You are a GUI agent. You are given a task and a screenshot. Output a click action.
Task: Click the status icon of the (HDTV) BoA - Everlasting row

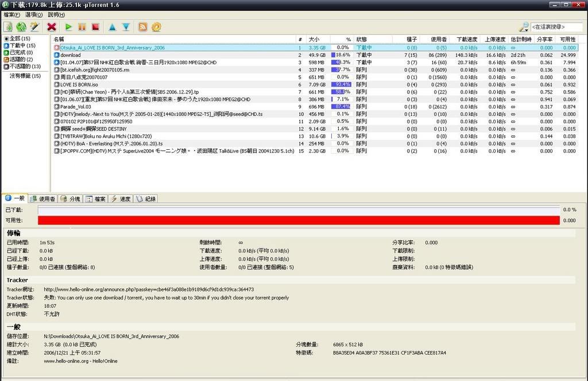57,143
